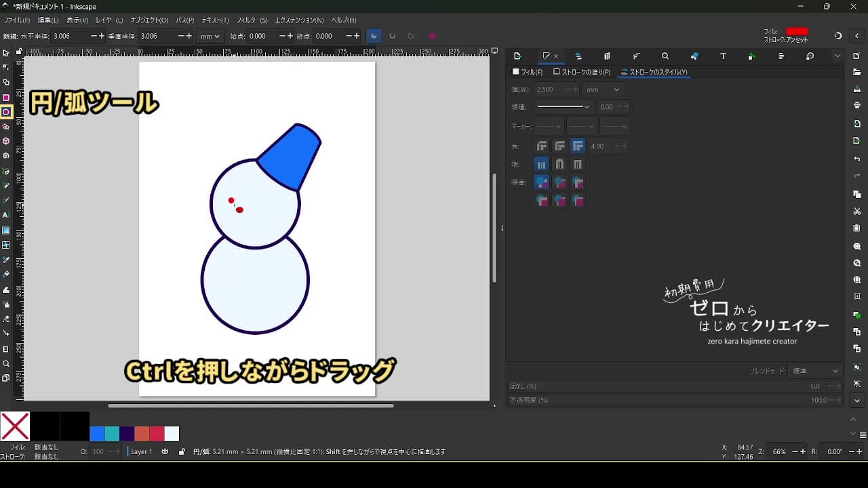The image size is (868, 488).
Task: Pick the 3D Box tool
Action: pos(6,141)
